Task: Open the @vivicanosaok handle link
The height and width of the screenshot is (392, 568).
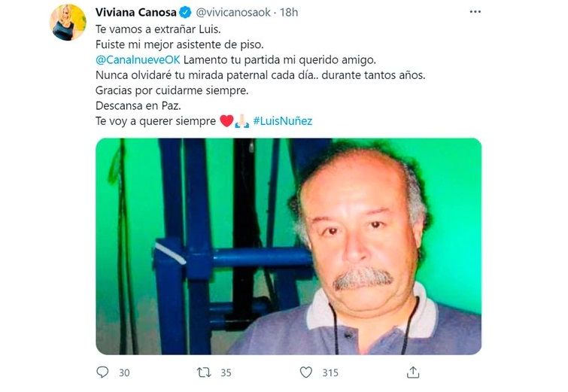Action: (233, 13)
